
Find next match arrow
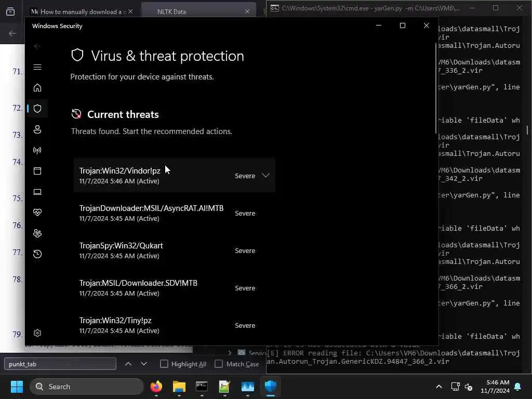point(144,364)
